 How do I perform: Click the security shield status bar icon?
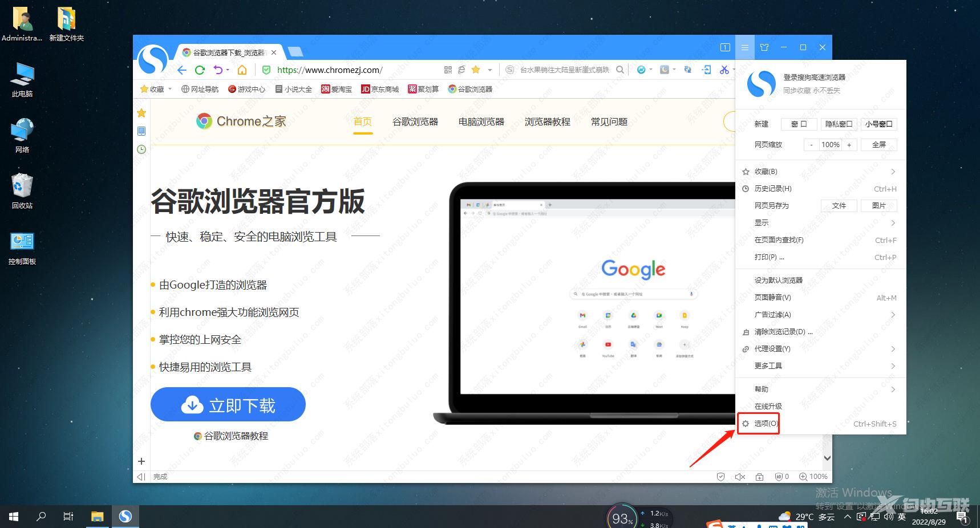point(721,477)
